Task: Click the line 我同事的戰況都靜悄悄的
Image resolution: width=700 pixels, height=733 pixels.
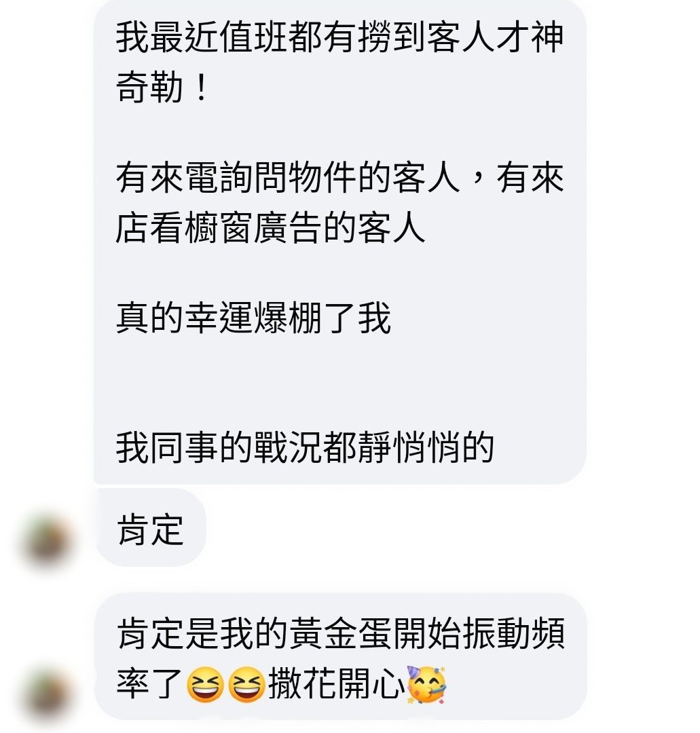Action: pos(305,448)
